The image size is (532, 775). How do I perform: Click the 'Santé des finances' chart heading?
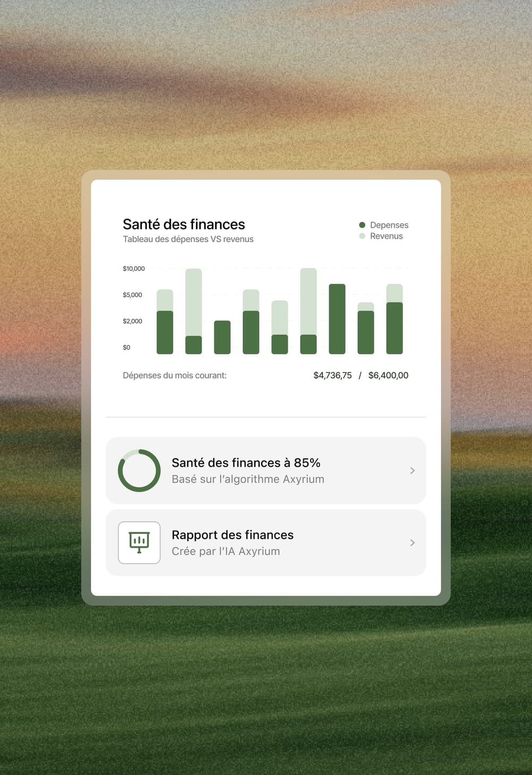pyautogui.click(x=184, y=224)
